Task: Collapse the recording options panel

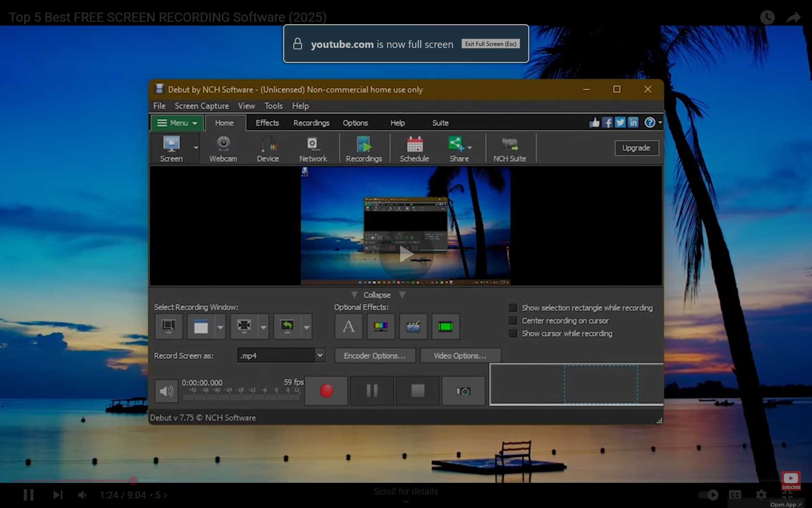Action: (x=377, y=295)
